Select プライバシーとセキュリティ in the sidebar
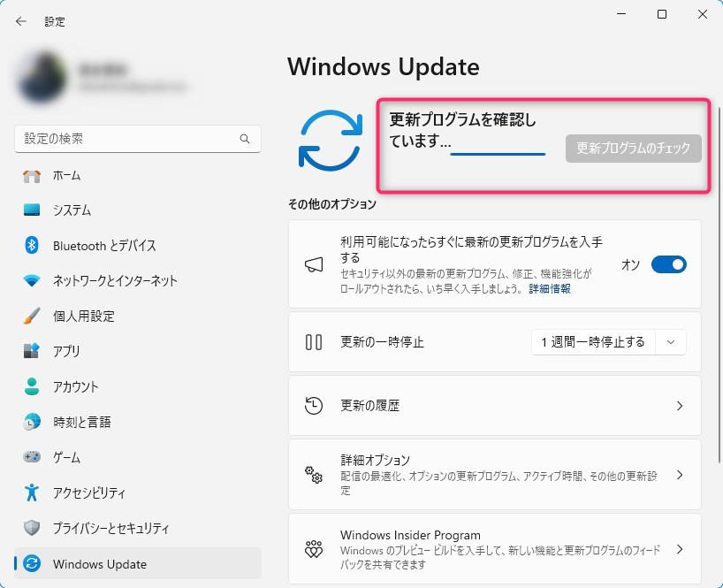Image resolution: width=723 pixels, height=588 pixels. click(x=110, y=528)
